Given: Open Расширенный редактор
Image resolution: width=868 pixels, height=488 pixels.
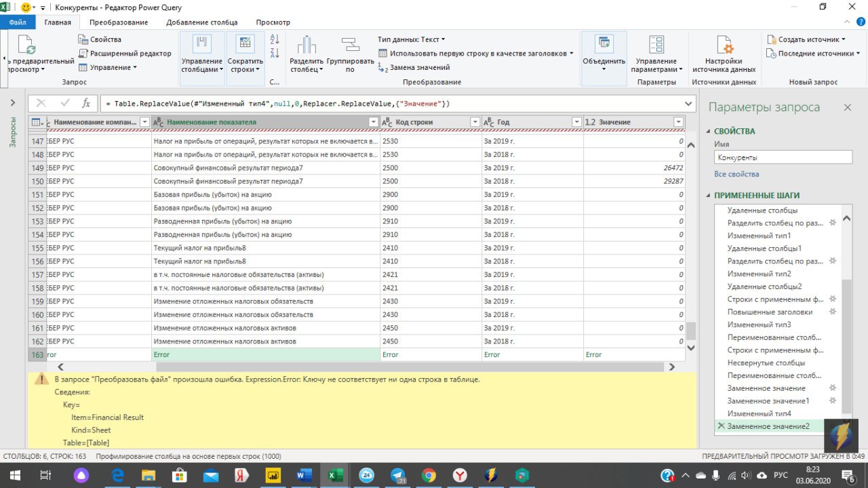Looking at the screenshot, I should click(125, 53).
